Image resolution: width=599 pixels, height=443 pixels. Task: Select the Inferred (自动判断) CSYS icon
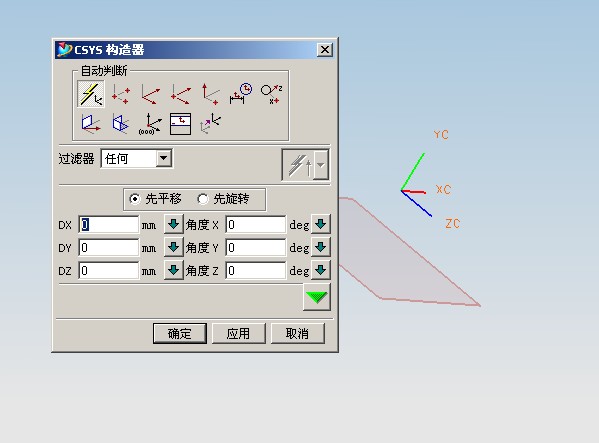point(91,94)
